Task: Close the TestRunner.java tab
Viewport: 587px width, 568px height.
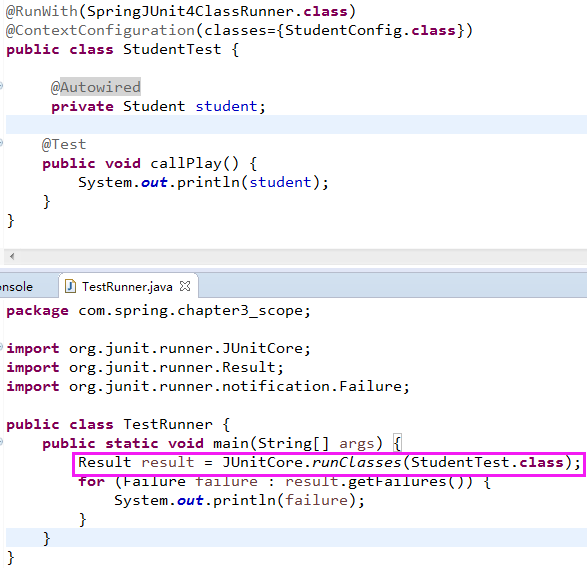Action: [x=185, y=286]
